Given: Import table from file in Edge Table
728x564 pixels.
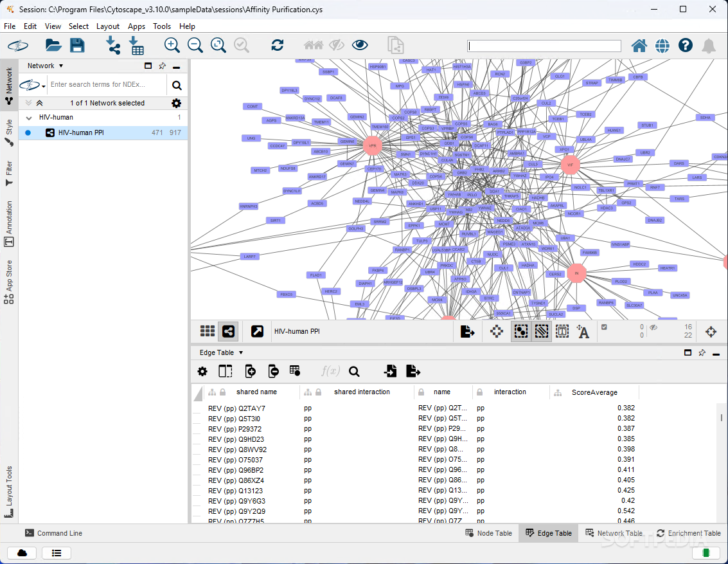Looking at the screenshot, I should pyautogui.click(x=391, y=370).
